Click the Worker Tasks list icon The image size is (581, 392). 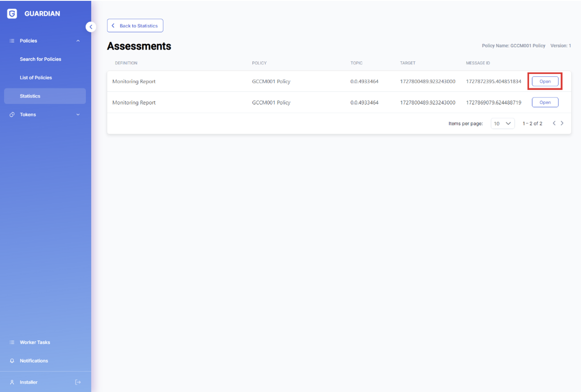12,342
